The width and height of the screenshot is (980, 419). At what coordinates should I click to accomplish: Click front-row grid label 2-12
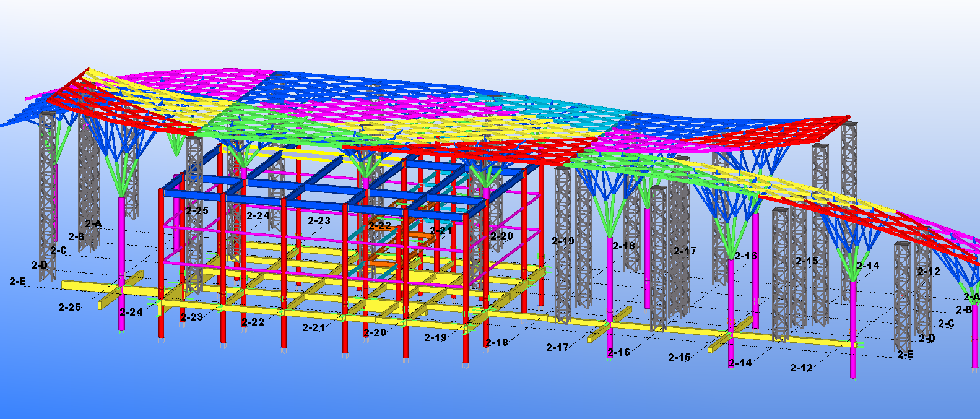[x=801, y=368]
